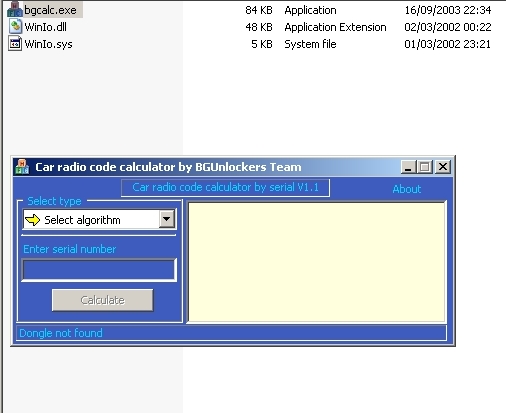
Task: Select the WinIo.sys file name
Action: tap(48, 44)
